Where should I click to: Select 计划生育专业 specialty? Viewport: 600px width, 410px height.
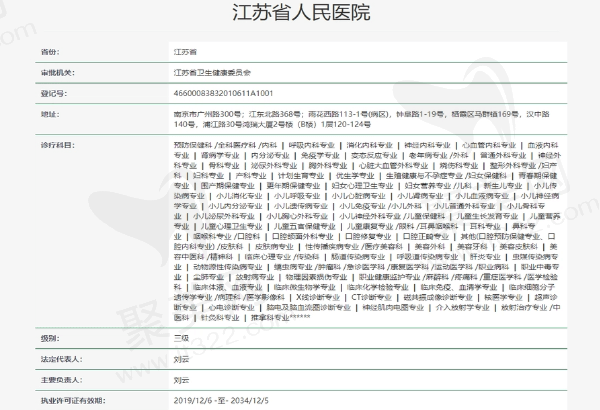pyautogui.click(x=301, y=176)
